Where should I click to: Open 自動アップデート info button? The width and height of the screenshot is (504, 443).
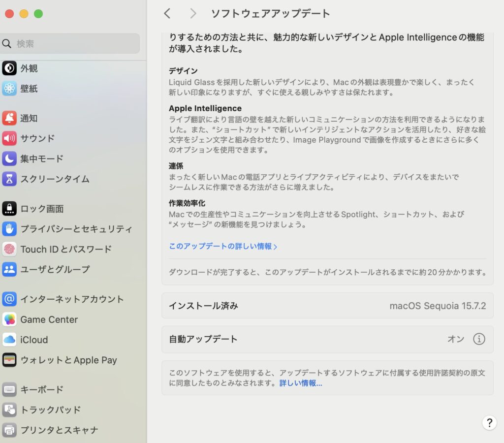pos(479,339)
